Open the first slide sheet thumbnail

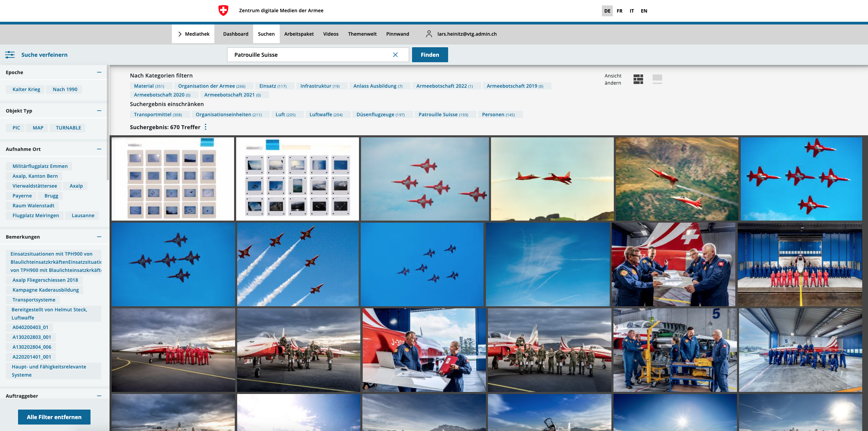(x=173, y=179)
